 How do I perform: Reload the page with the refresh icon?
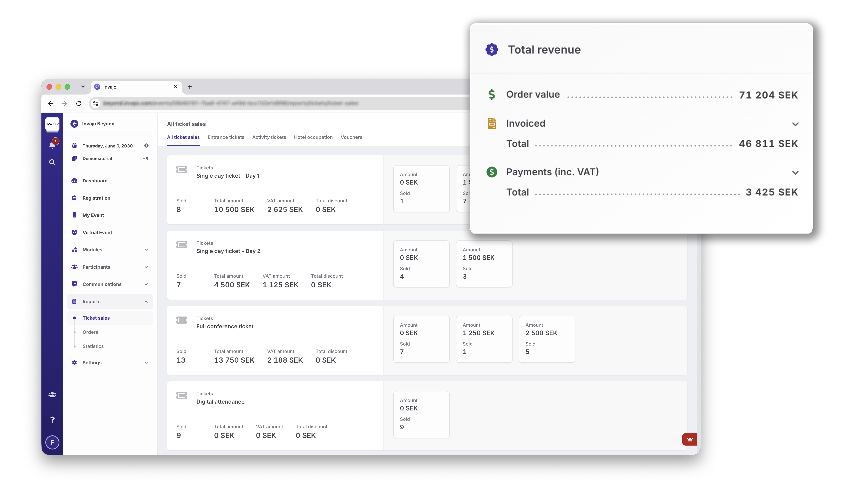tap(79, 104)
